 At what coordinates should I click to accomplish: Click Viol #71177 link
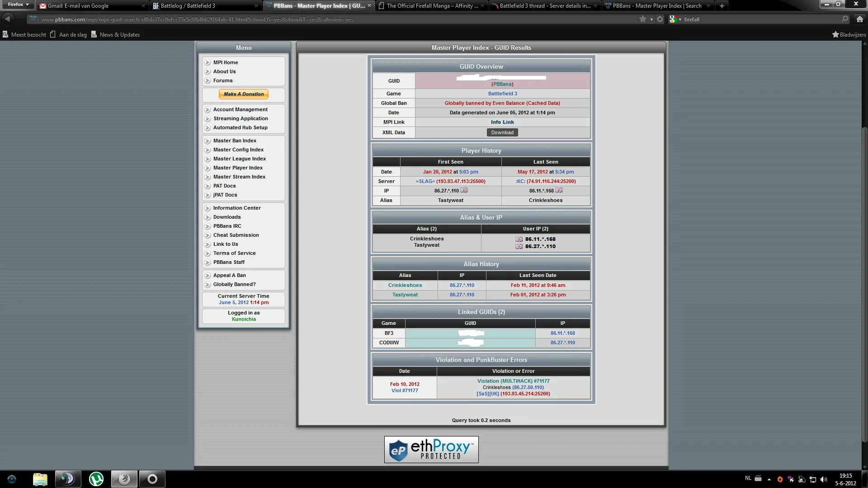(405, 390)
